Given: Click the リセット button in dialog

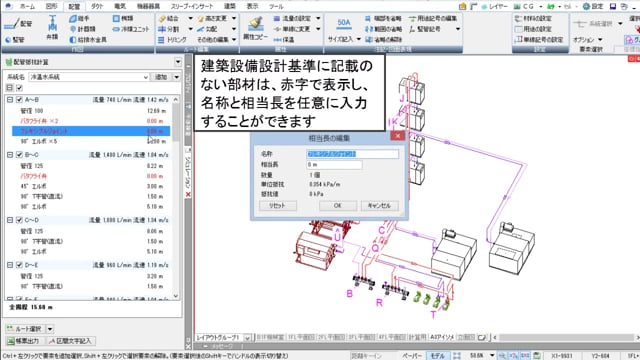Looking at the screenshot, I should pyautogui.click(x=278, y=206).
